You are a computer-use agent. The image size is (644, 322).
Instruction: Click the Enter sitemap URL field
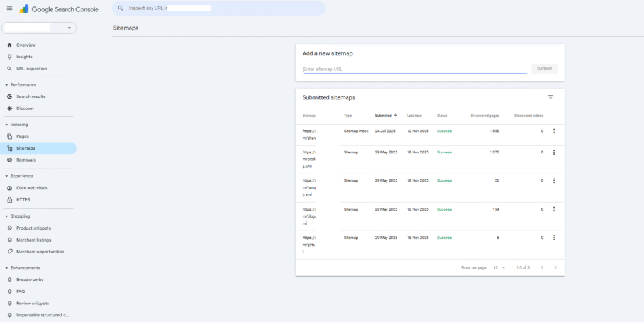[x=415, y=69]
